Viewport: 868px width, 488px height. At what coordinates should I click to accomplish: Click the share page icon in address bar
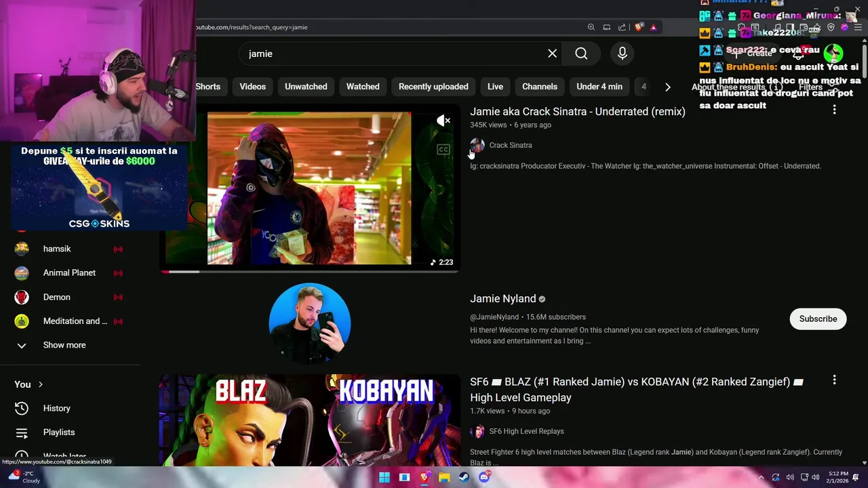(x=622, y=27)
